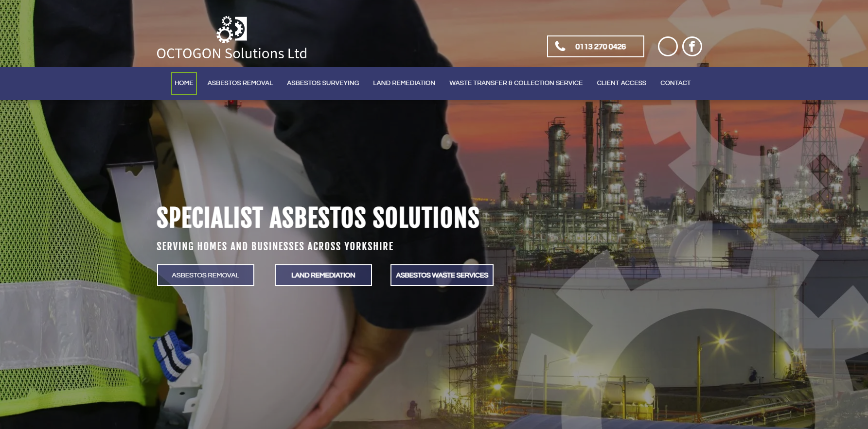Click the phone handset icon
The width and height of the screenshot is (868, 429).
[x=560, y=46]
